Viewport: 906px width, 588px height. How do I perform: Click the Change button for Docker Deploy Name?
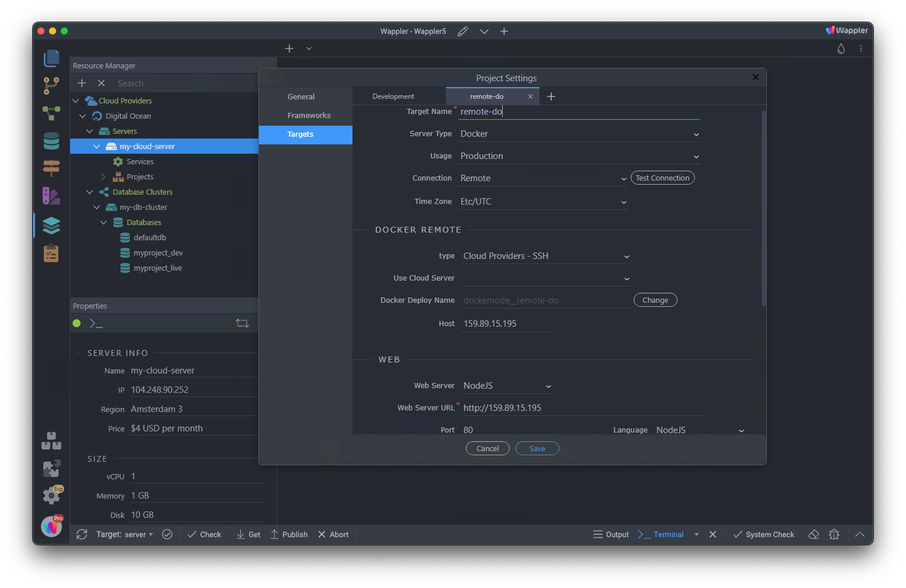pos(655,300)
